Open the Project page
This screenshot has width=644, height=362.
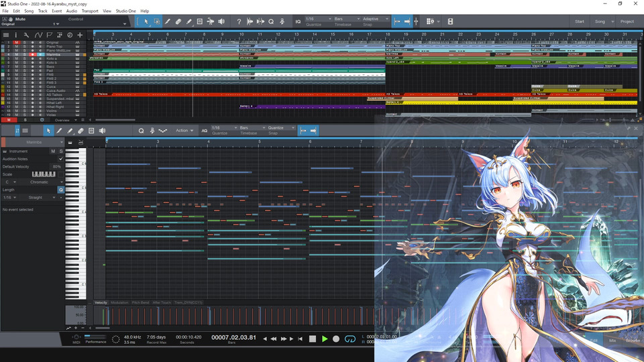point(627,21)
